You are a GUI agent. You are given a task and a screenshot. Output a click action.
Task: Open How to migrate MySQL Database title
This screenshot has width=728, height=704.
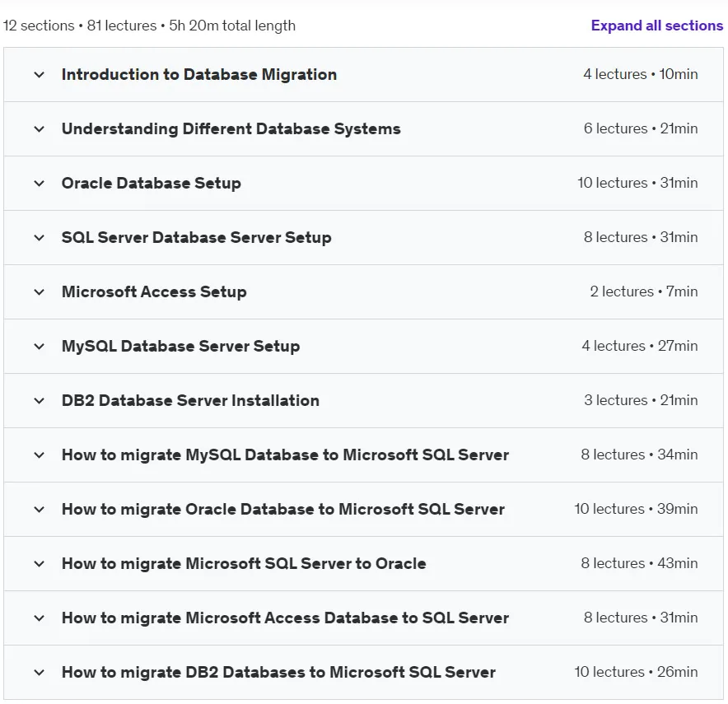click(x=285, y=455)
